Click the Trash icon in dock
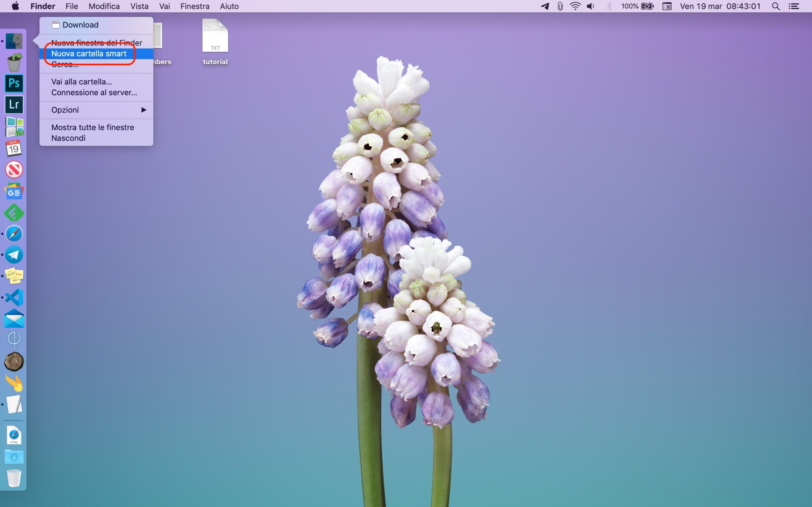 point(14,478)
